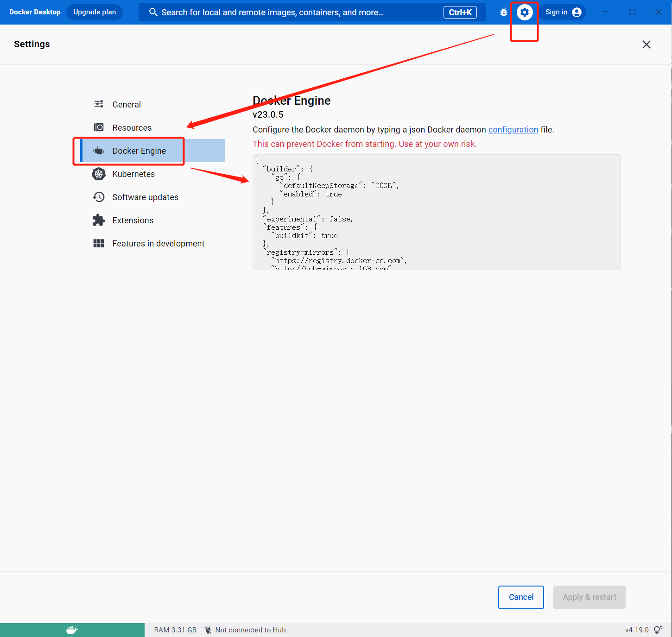Screen dimensions: 672x637
Task: Click the "defaultKeepStorage" line in JSON
Action: (339, 185)
